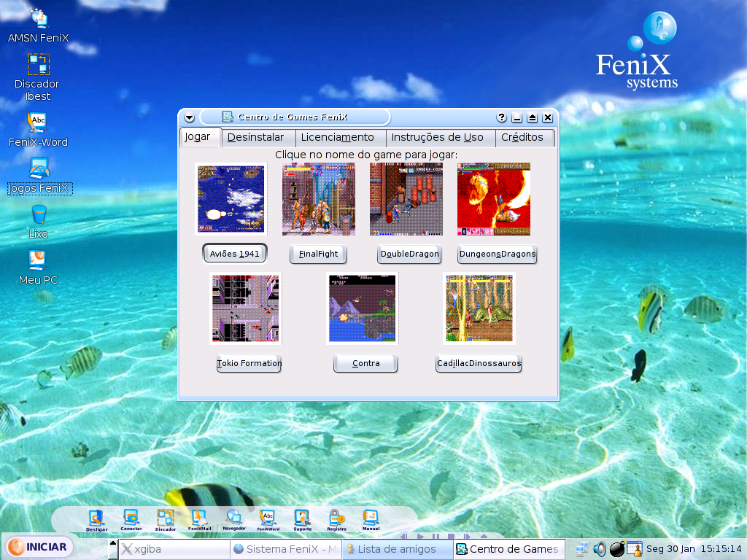Screen dimensions: 747x560
Task: Click the Contra game thumbnail
Action: pos(363,308)
